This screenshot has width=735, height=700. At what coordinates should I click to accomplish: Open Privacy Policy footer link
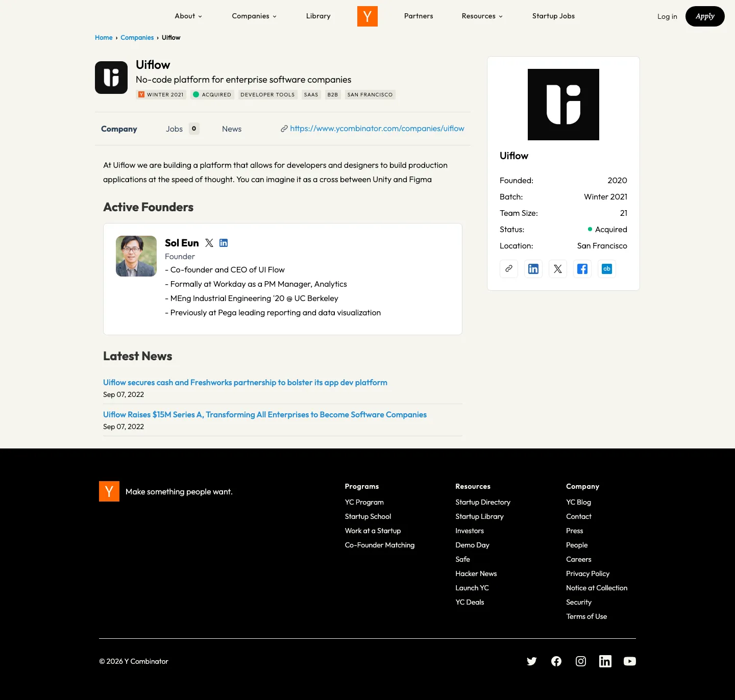[587, 573]
